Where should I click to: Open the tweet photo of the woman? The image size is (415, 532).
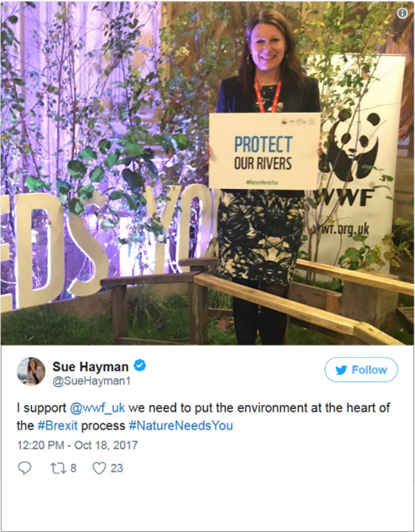click(207, 173)
